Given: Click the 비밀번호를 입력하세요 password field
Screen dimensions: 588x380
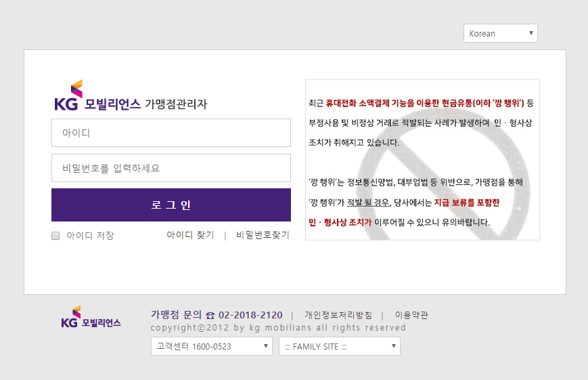Looking at the screenshot, I should tap(171, 168).
